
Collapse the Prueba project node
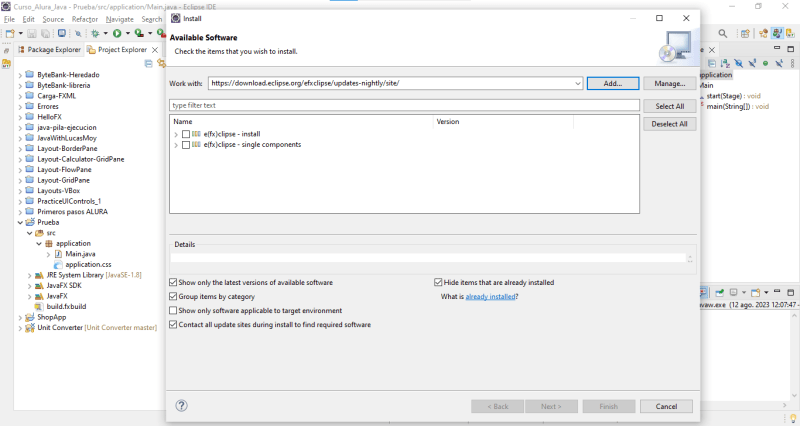20,222
